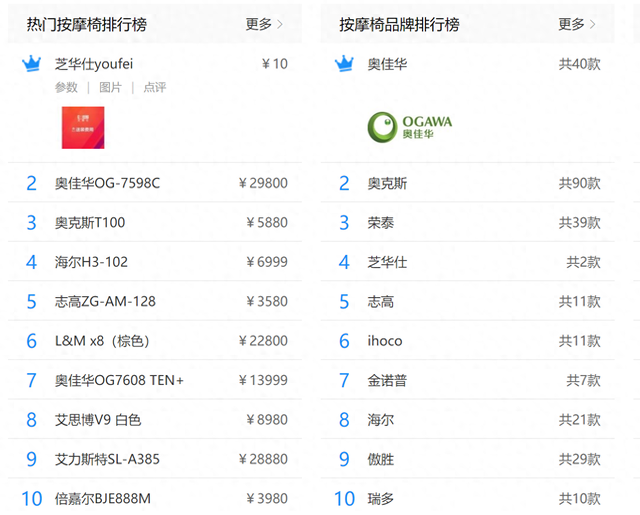Open 点评 for 芝华仕youfei

pyautogui.click(x=155, y=87)
